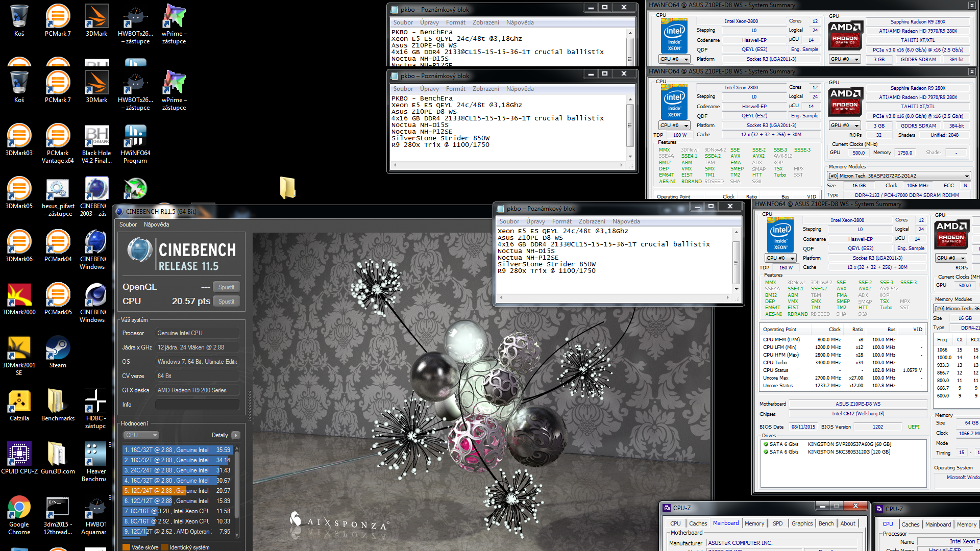980x551 pixels.
Task: Switch to the Graphics tab in CPU-Z
Action: coord(802,523)
